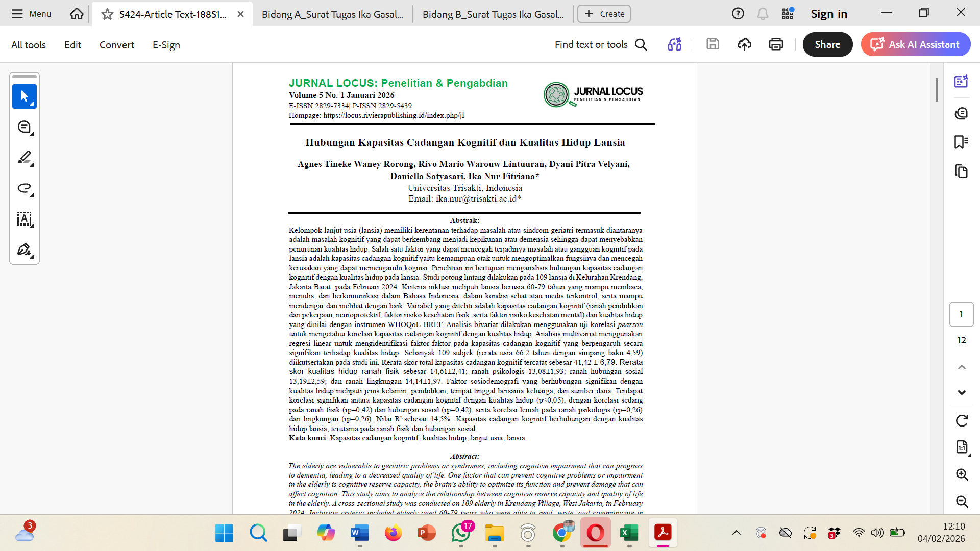980x551 pixels.
Task: Expand hidden system tray icons
Action: 736,533
